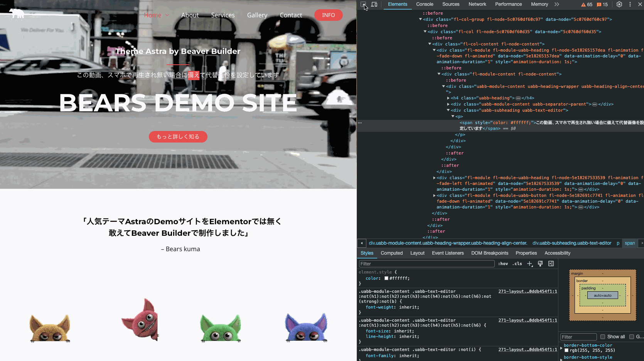Viewport: 644px width, 361px height.
Task: Focus the Styles Filter input field
Action: pos(427,264)
